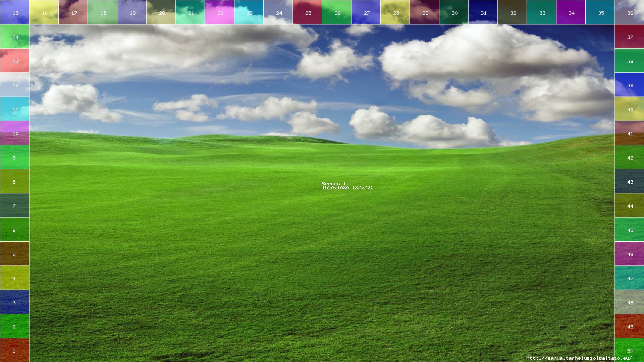Choose the emerald zone 45

629,229
